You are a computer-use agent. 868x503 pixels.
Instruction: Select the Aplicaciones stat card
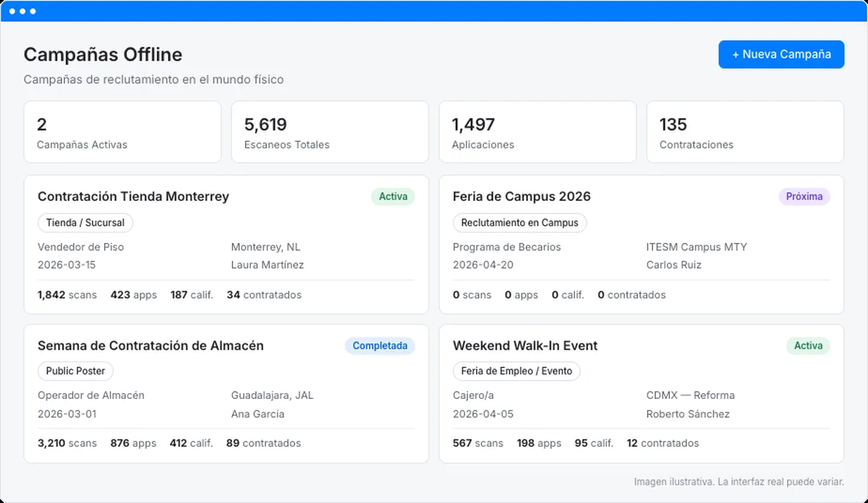tap(537, 132)
